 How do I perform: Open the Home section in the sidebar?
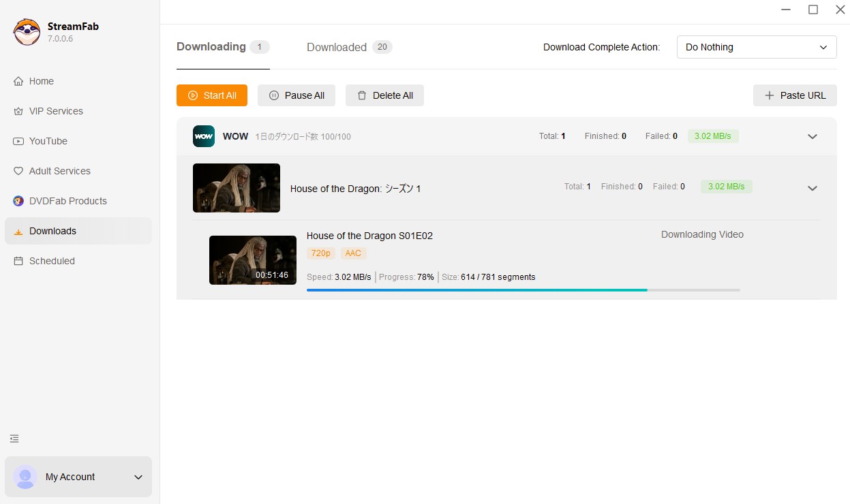coord(40,81)
